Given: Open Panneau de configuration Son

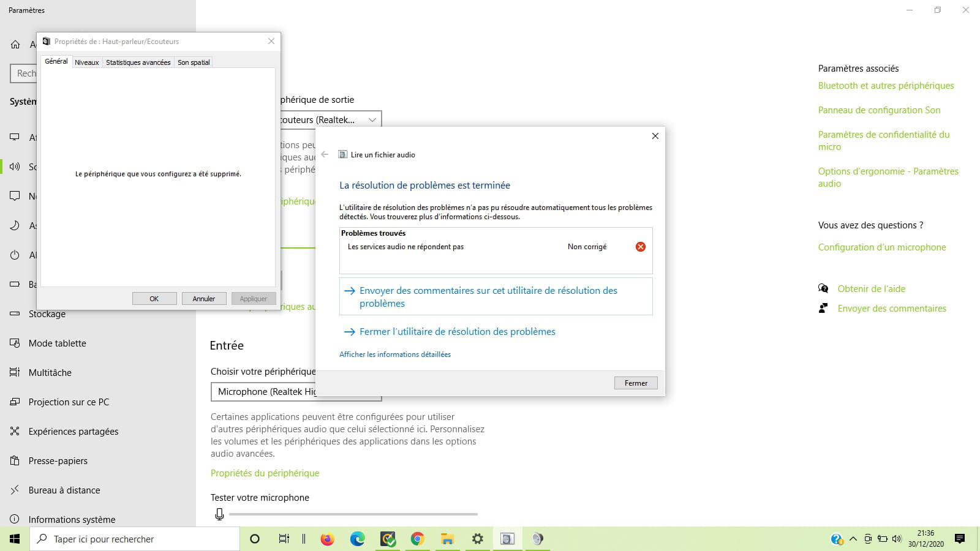Looking at the screenshot, I should (880, 110).
